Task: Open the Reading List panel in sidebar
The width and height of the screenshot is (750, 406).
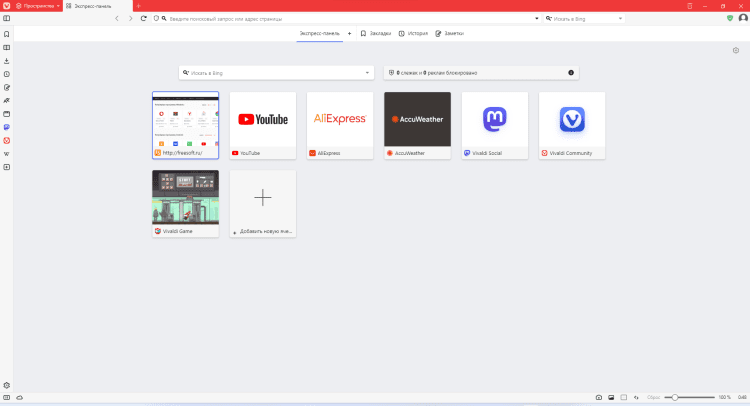Action: click(x=7, y=48)
